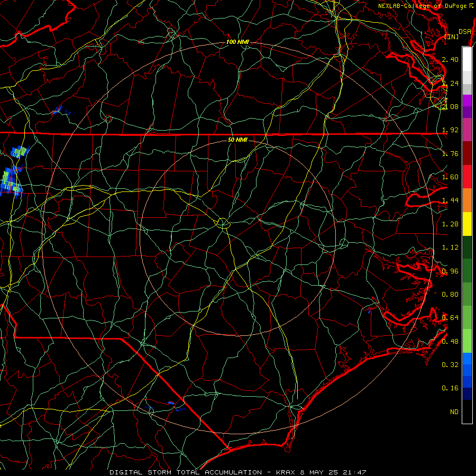
Task: Click the 1.28 legend value
Action: click(x=450, y=224)
